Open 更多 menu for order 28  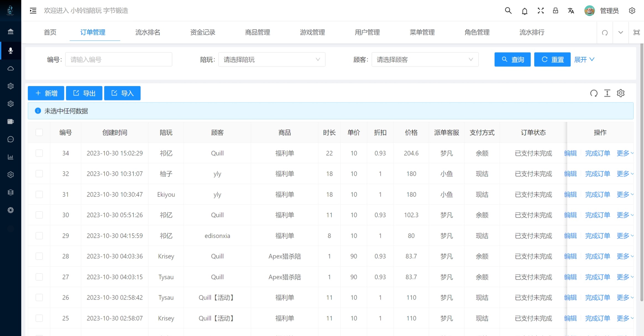[625, 256]
